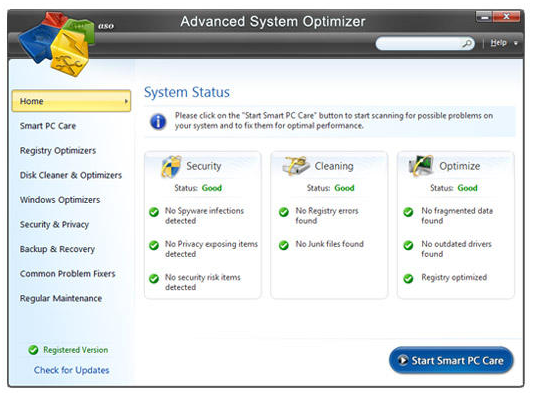533x393 pixels.
Task: Click 'Registry optimized' text
Action: click(454, 277)
